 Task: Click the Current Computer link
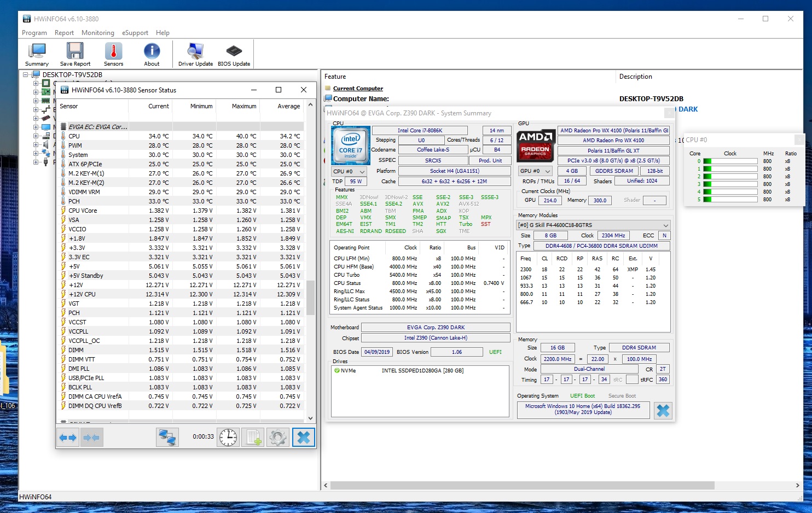point(358,89)
